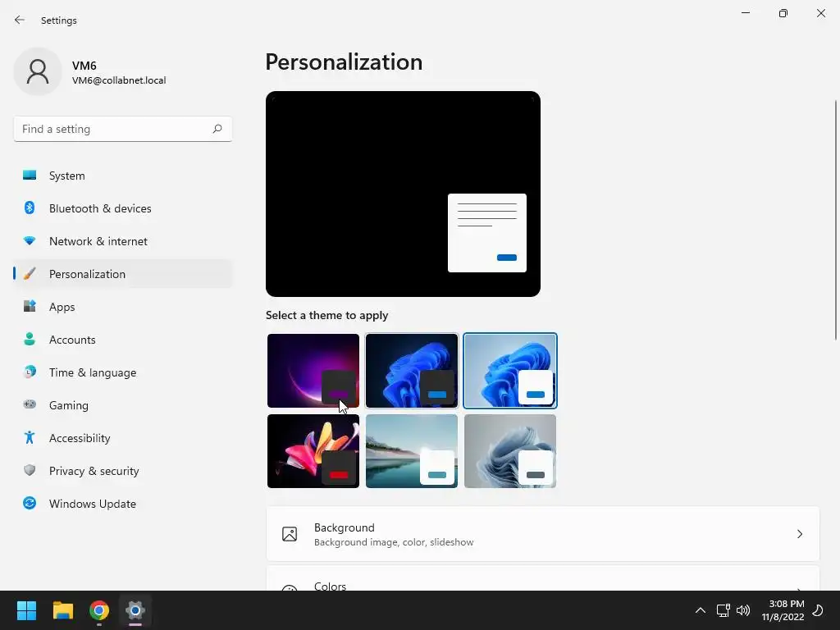This screenshot has height=630, width=840.
Task: Click the desktop preview image
Action: [x=403, y=194]
